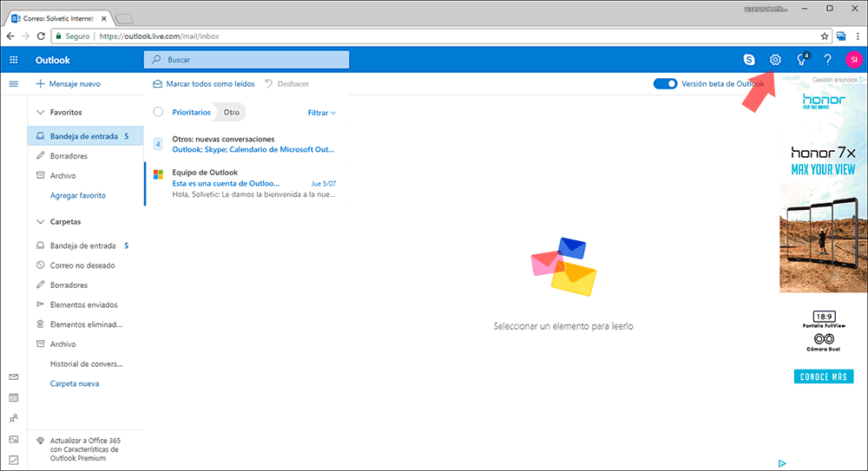The width and height of the screenshot is (868, 471).
Task: Click the search magnifier icon
Action: tap(156, 59)
